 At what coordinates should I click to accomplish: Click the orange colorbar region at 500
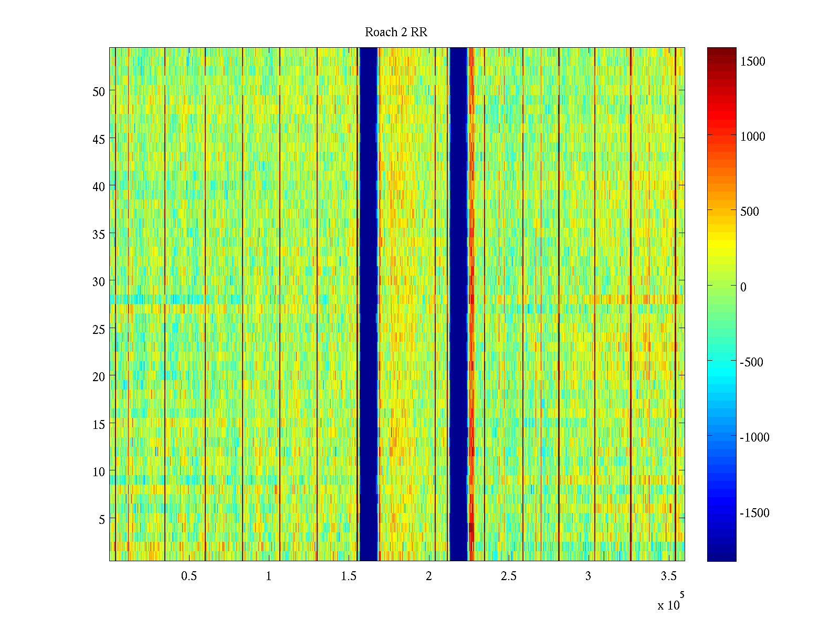721,211
